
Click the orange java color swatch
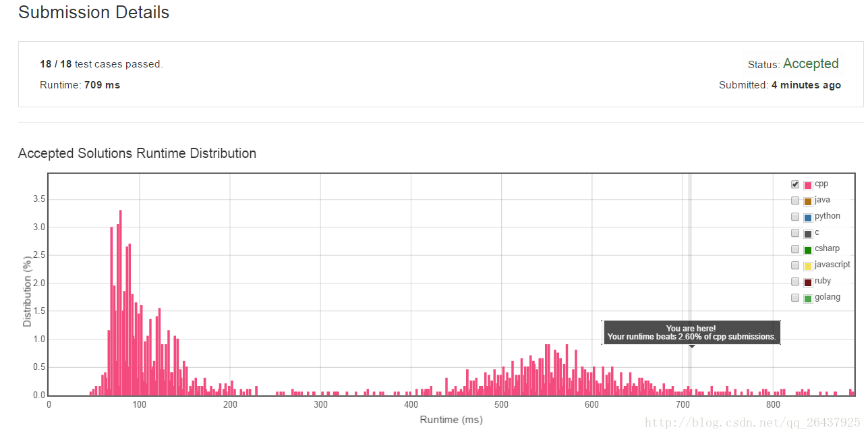[808, 201]
